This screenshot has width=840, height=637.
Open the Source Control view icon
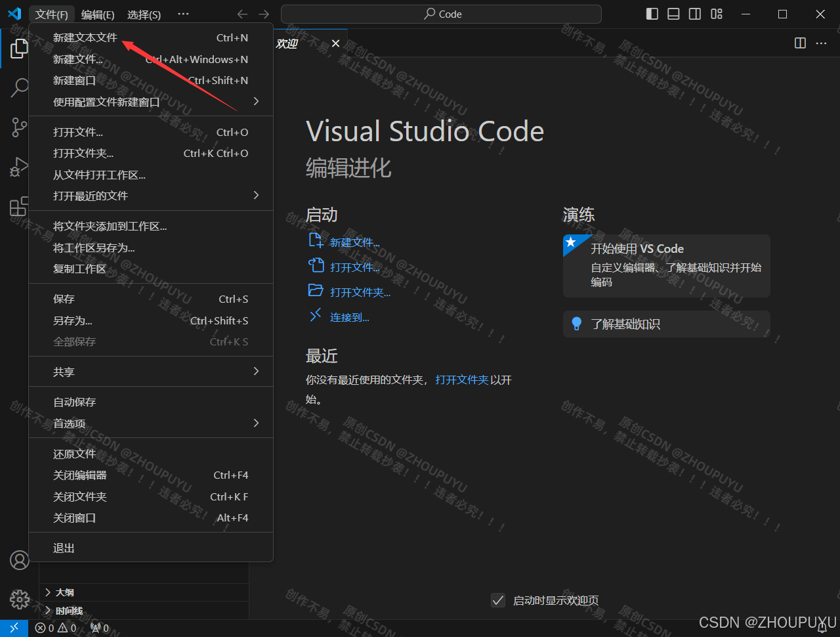click(x=19, y=127)
